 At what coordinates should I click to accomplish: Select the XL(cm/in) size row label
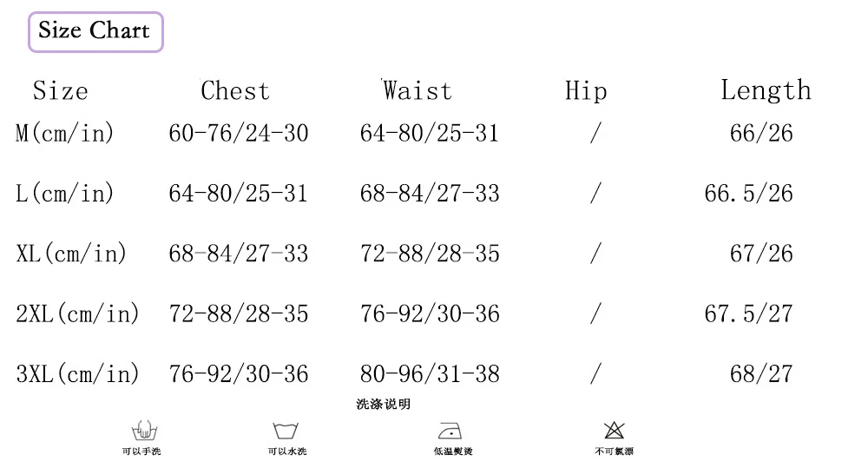click(72, 254)
